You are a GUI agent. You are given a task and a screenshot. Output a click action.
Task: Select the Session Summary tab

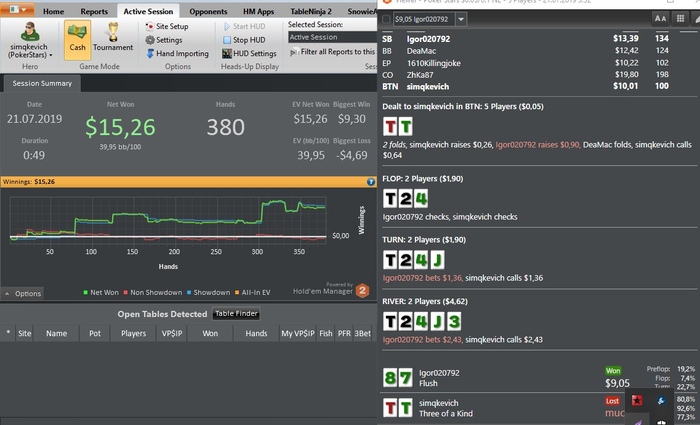42,83
